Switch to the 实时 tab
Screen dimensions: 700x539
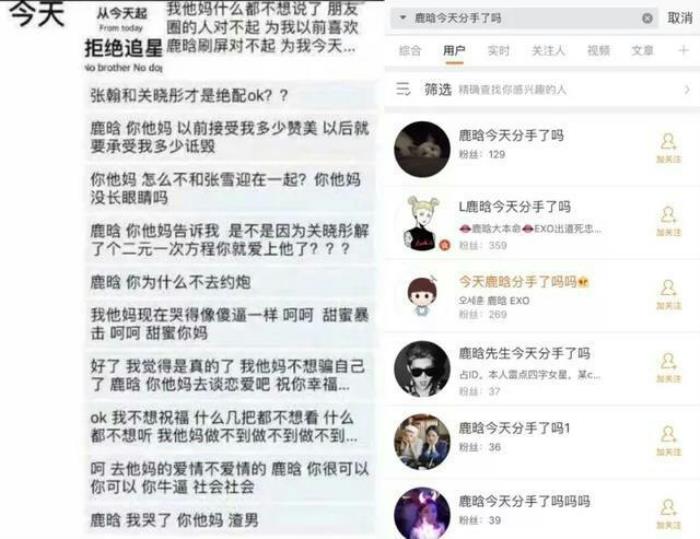498,50
